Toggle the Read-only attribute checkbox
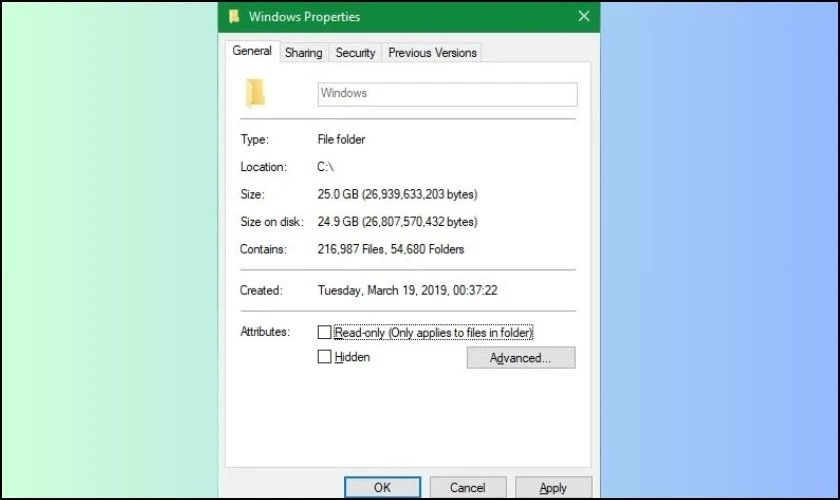Screen dimensions: 840x500 [324, 332]
